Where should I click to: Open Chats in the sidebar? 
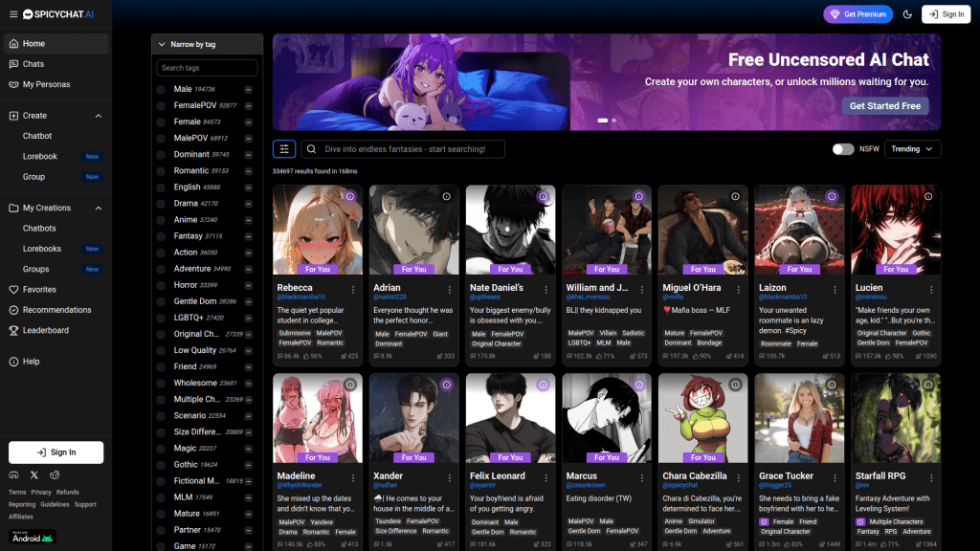(x=56, y=64)
